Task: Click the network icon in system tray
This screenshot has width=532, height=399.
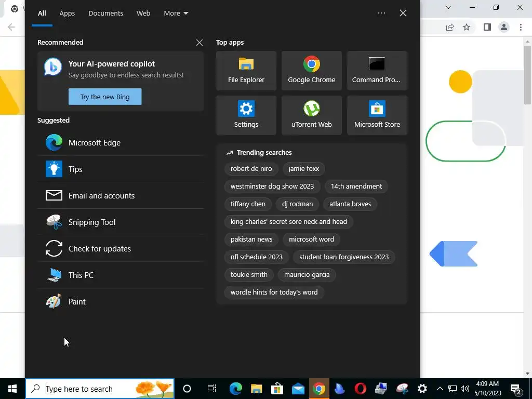Action: (x=453, y=389)
